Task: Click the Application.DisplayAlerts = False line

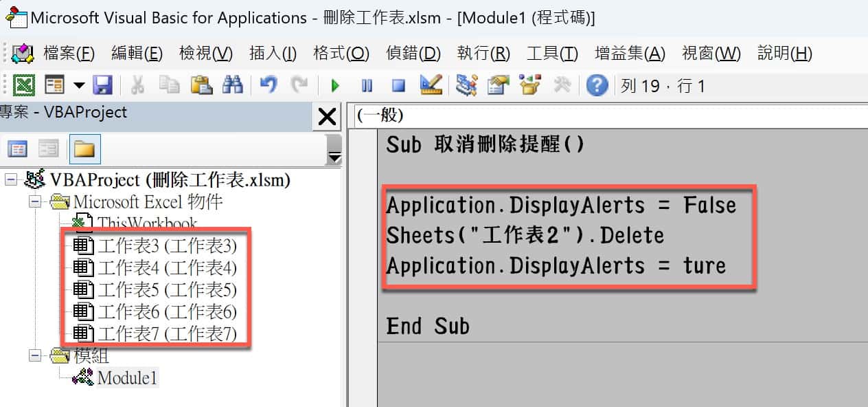Action: pos(561,205)
